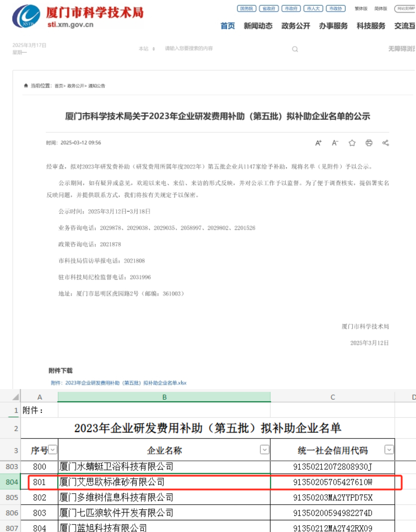416x532 pixels.
Task: Open the 序号 column filter dropdown
Action: [53, 449]
